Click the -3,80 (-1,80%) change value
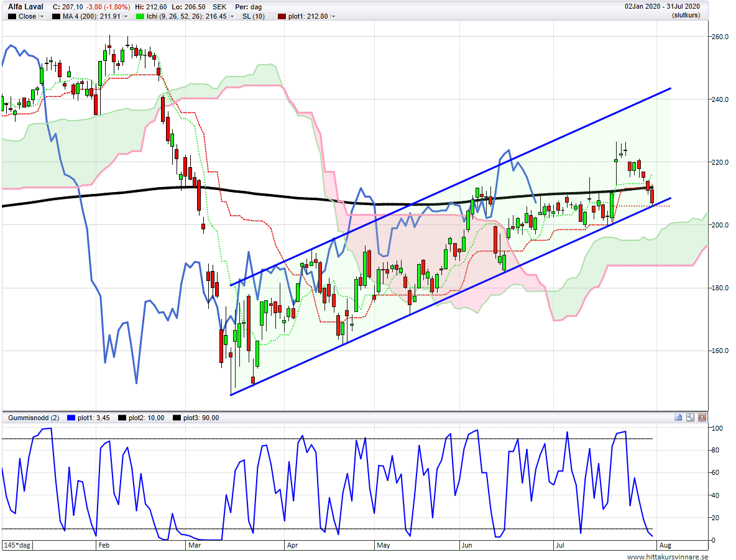This screenshot has width=736, height=560. [108, 7]
